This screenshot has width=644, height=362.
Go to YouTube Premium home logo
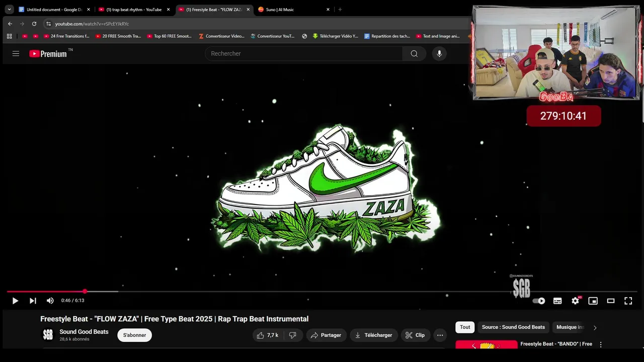(48, 54)
